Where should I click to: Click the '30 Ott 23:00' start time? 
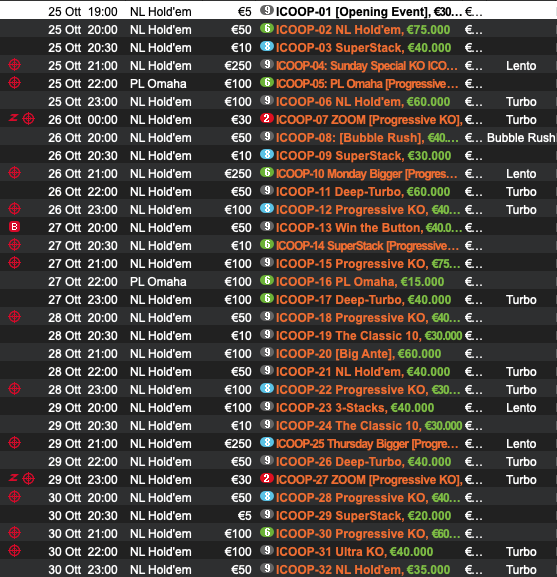pos(83,570)
